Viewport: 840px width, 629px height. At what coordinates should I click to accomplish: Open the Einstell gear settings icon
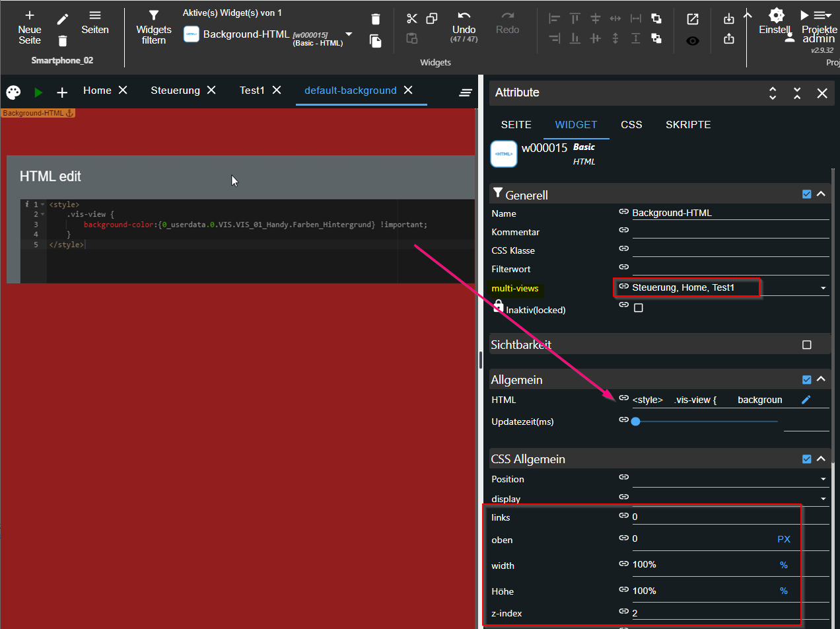point(777,15)
